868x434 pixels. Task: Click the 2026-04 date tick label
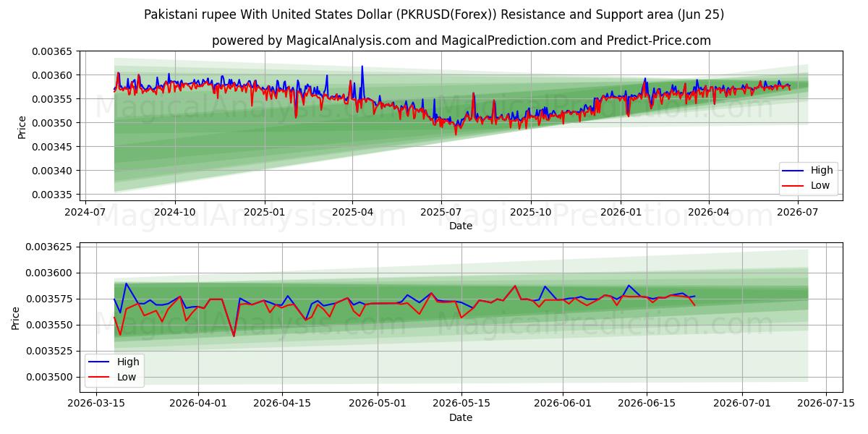708,213
